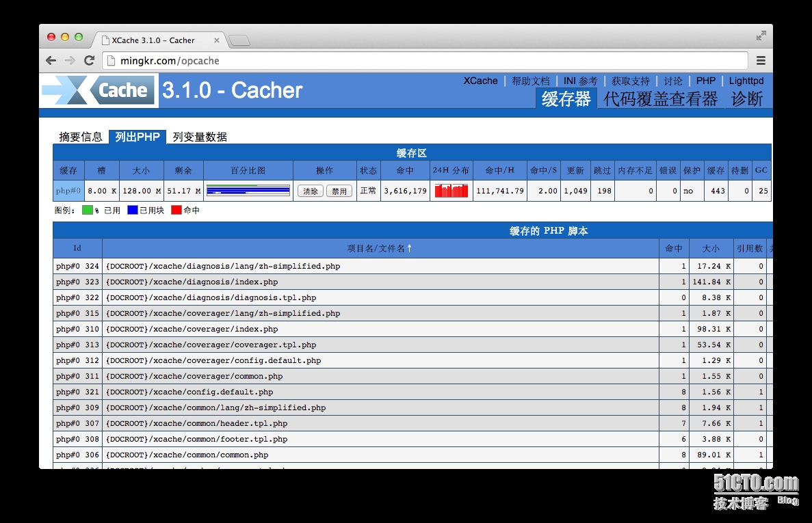
Task: Select row coverager/config.default.php
Action: (x=412, y=360)
